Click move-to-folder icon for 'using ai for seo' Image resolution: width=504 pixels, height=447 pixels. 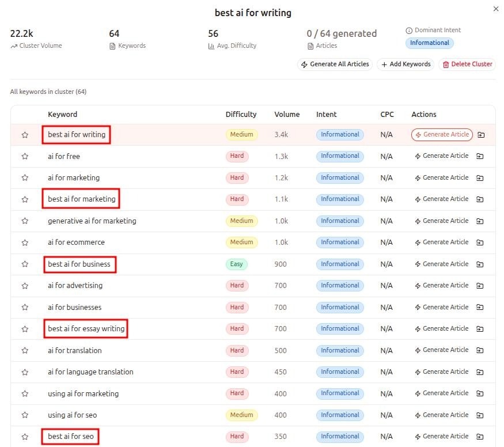[480, 415]
